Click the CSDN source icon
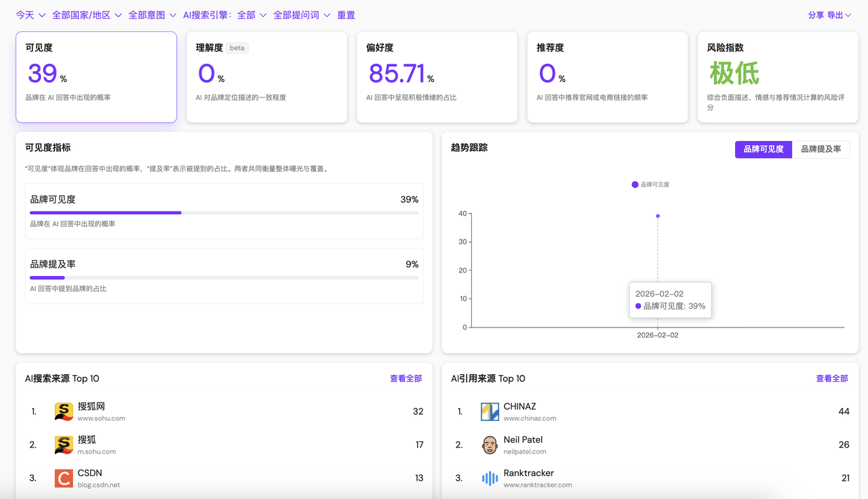Screen dimensions: 868x499 tap(63, 478)
